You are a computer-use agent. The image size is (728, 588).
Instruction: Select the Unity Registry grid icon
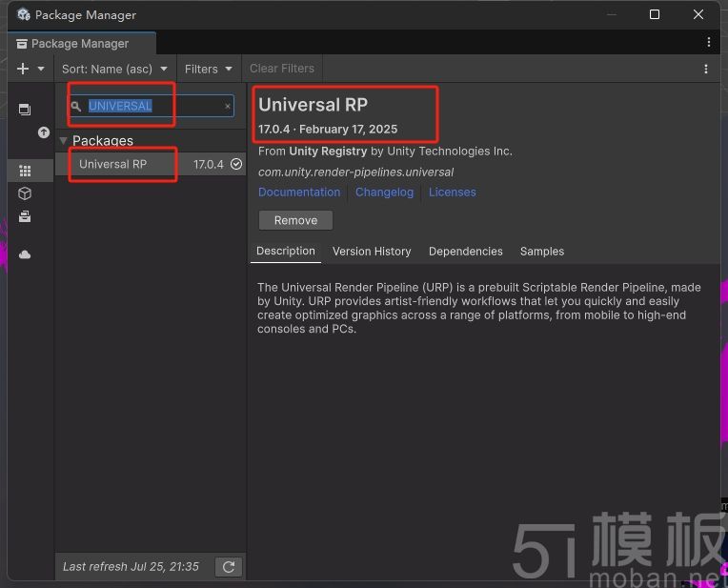25,171
